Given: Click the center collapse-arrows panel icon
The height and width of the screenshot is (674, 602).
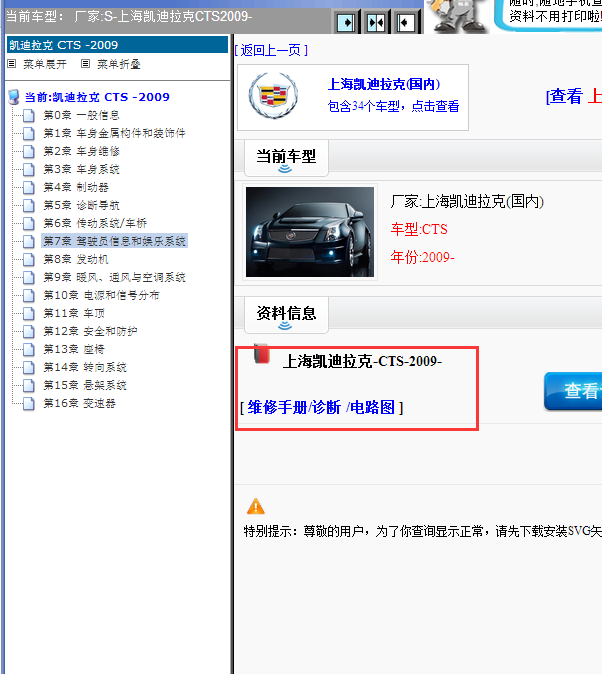Looking at the screenshot, I should point(376,22).
